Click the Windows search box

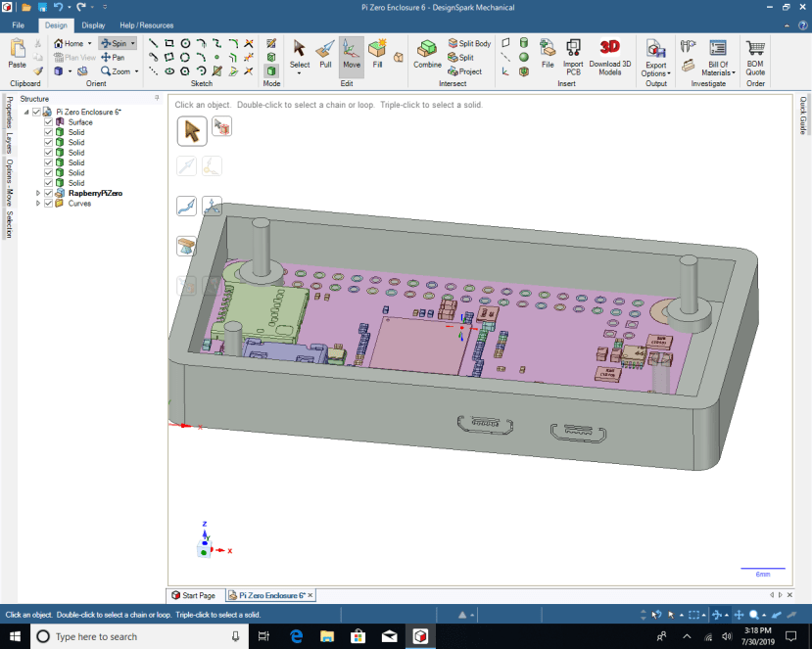139,636
